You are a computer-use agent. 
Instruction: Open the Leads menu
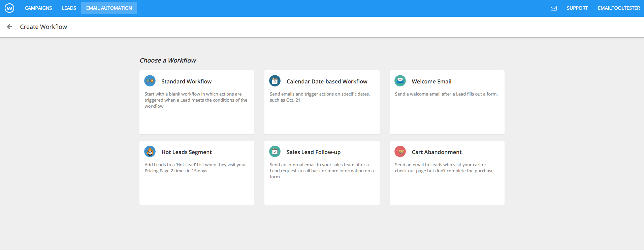coord(69,8)
